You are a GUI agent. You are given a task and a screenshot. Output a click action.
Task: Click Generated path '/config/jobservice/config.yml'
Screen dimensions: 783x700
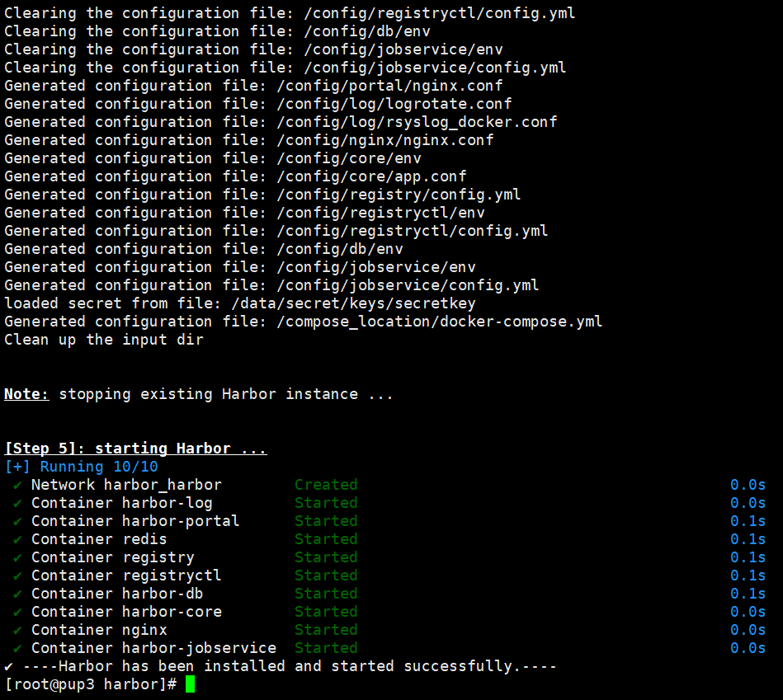(x=408, y=285)
